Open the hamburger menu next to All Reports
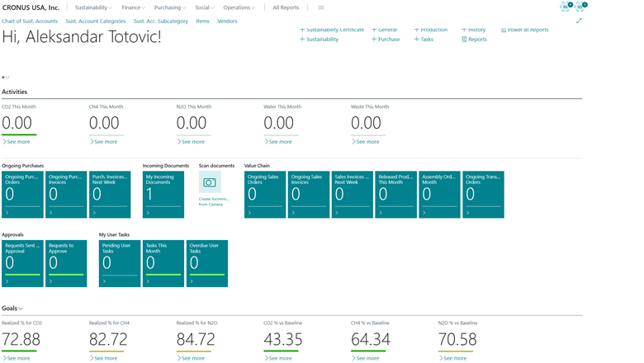The width and height of the screenshot is (644, 363). (x=321, y=7)
